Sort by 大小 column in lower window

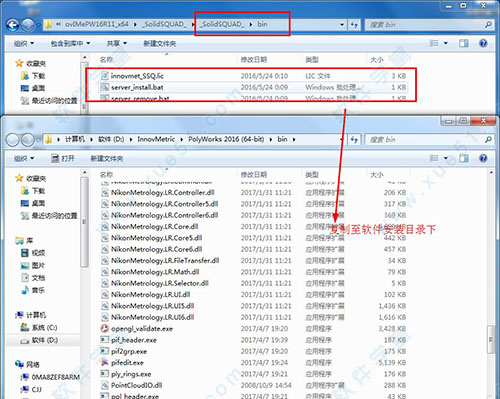pos(377,175)
